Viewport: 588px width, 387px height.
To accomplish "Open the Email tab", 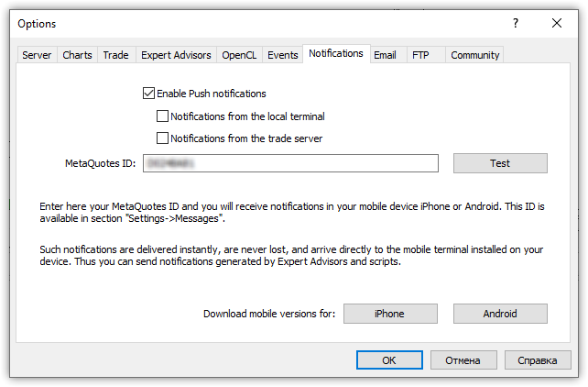I will [385, 55].
